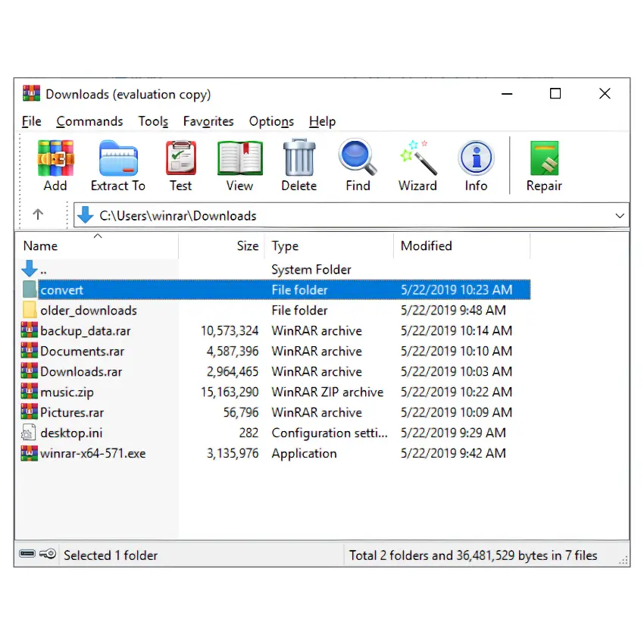This screenshot has height=644, width=644.
Task: Click the Pictures.rar archive icon
Action: coord(29,412)
